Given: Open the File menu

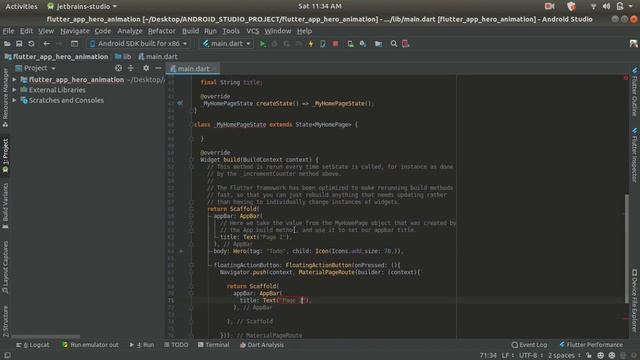Looking at the screenshot, I should pyautogui.click(x=8, y=31).
